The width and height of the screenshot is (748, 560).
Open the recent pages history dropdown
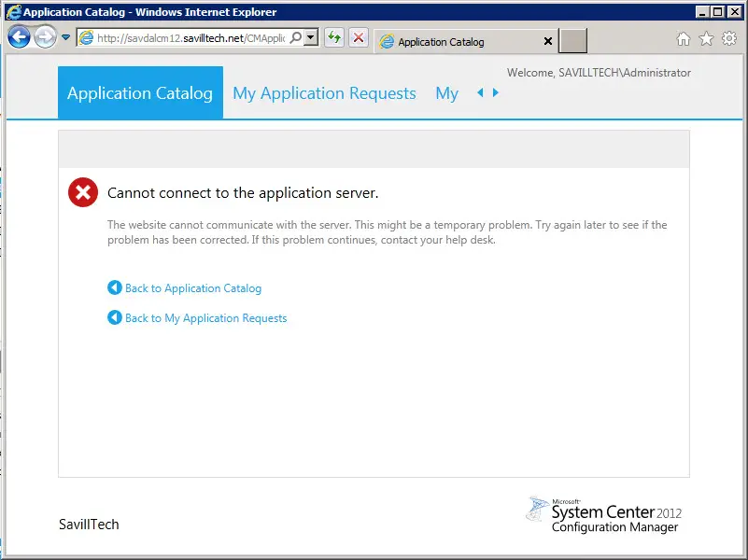[x=66, y=38]
